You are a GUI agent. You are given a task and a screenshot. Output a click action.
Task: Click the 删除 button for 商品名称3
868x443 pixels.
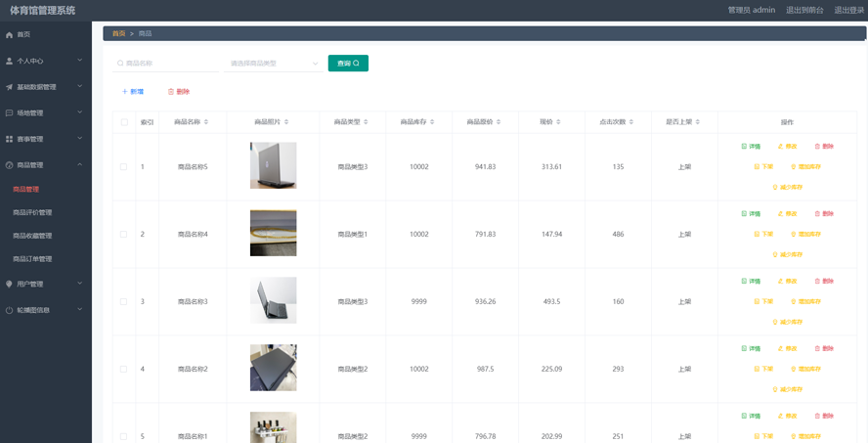(824, 282)
